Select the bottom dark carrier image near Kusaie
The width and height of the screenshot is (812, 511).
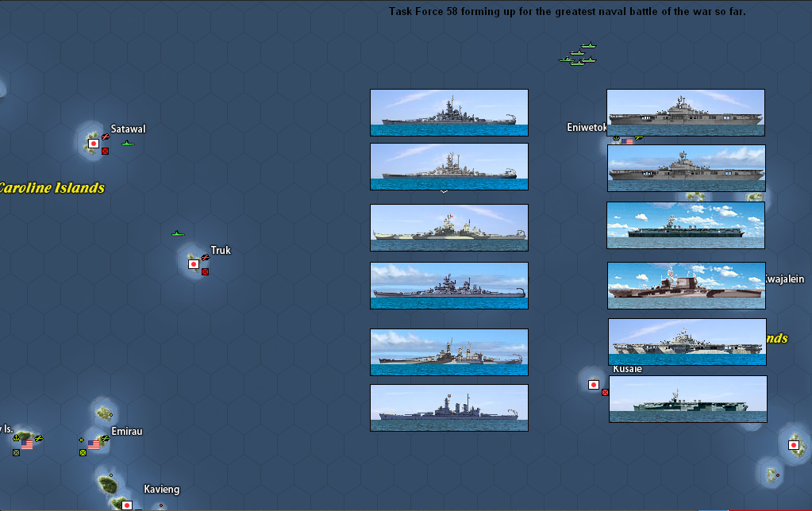(687, 399)
